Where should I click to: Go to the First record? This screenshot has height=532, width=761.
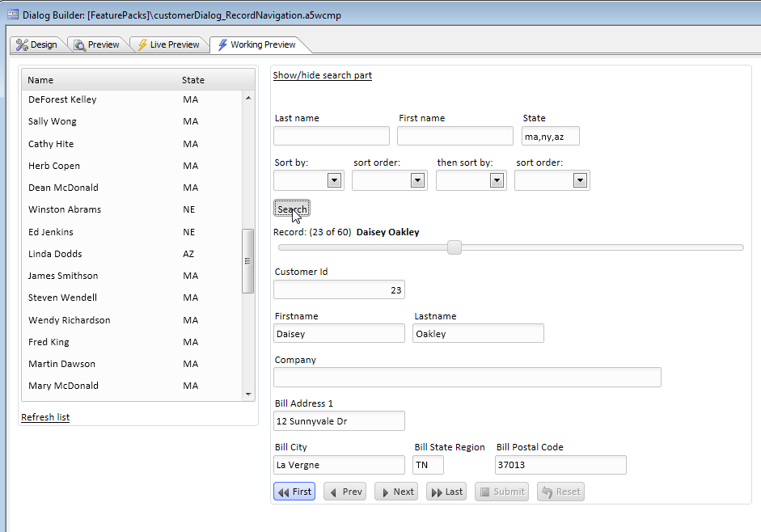(x=294, y=492)
